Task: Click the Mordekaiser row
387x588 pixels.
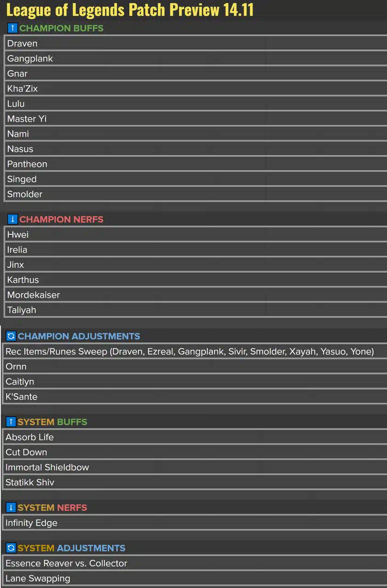Action: [196, 295]
